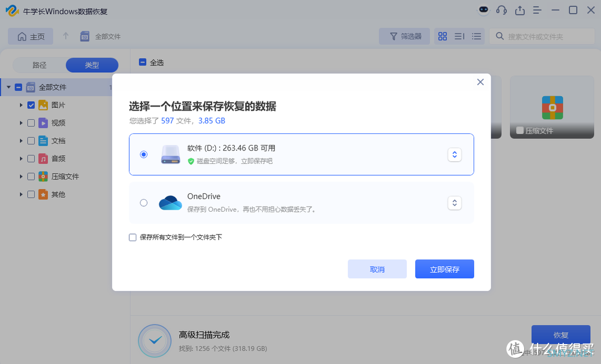Switch to the 路径 path tab

[x=40, y=65]
